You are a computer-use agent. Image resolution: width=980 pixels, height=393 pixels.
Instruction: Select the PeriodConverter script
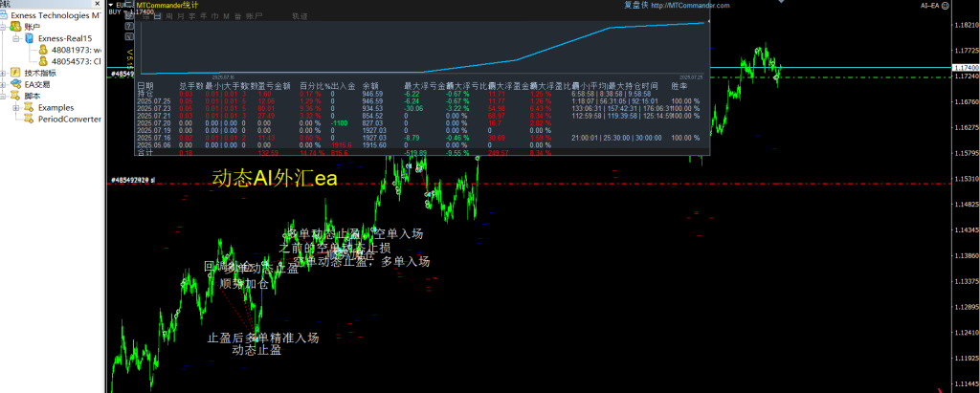pos(69,119)
